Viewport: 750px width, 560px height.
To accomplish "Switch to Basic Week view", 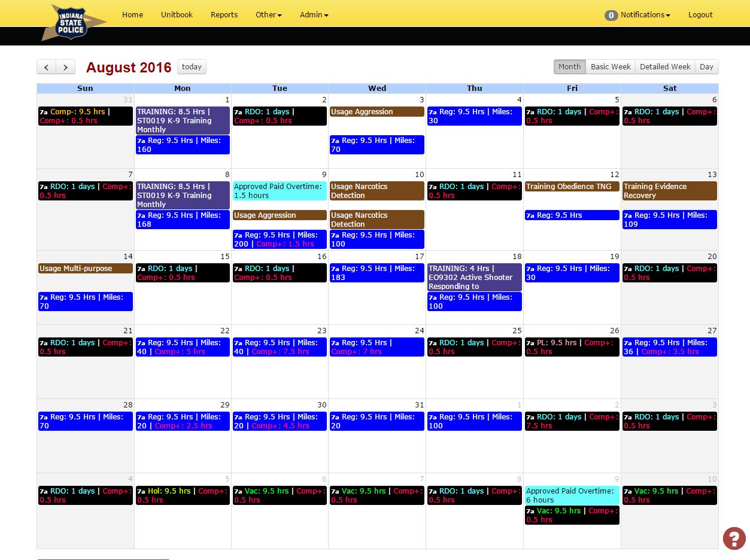I will coord(611,67).
